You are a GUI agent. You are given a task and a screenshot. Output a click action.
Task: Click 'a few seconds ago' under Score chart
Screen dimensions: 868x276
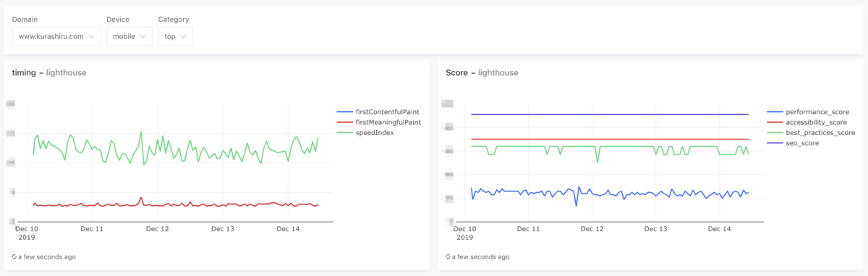481,256
